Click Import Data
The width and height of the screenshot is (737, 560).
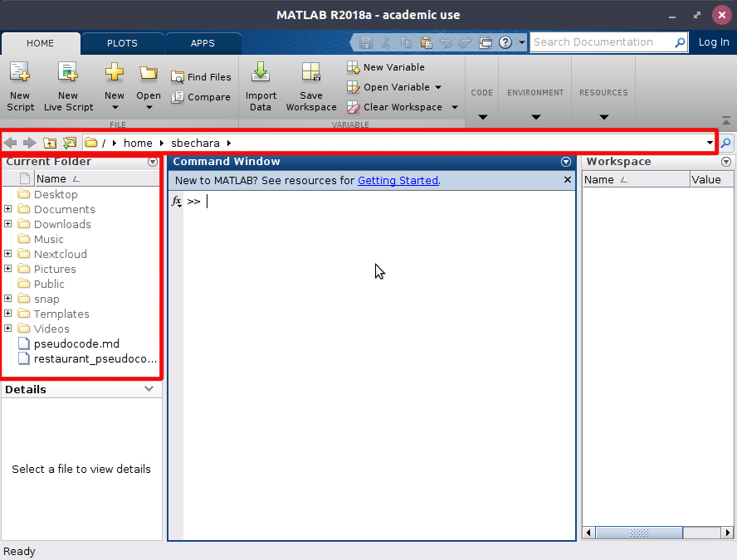tap(261, 86)
